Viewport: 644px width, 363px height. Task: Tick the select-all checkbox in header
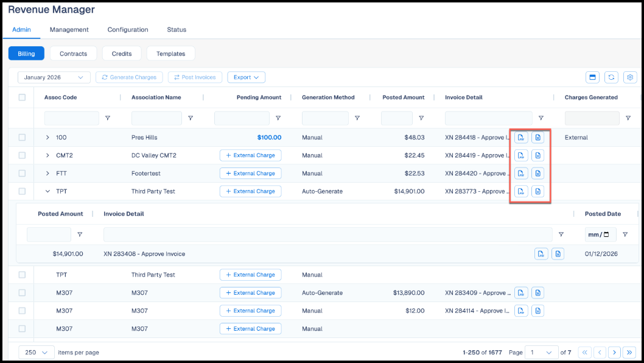[x=22, y=97]
